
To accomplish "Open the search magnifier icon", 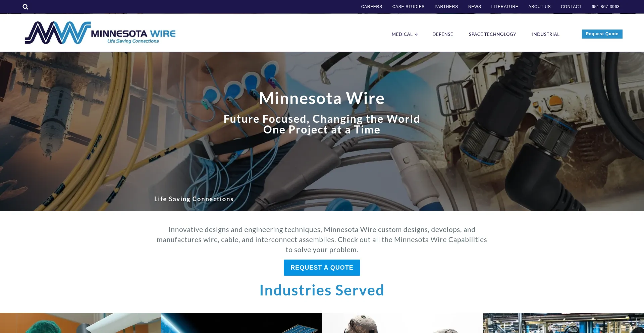I will [x=25, y=7].
